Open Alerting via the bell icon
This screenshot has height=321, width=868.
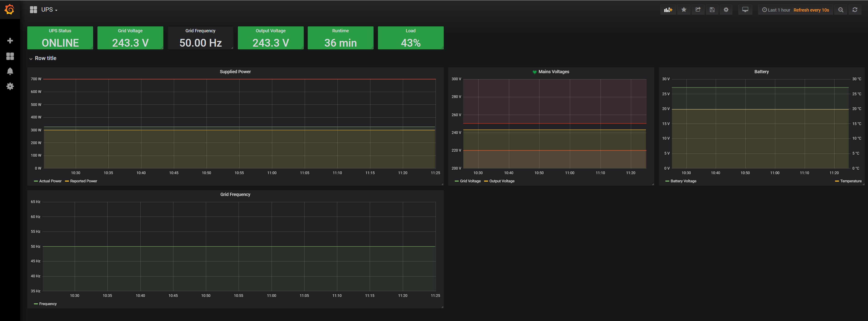[x=10, y=71]
